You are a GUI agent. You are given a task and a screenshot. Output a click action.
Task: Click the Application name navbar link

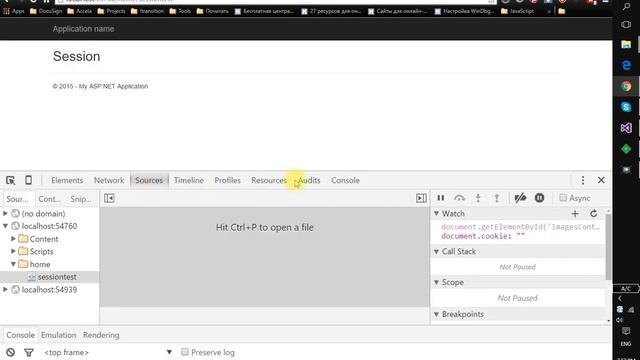pos(83,29)
